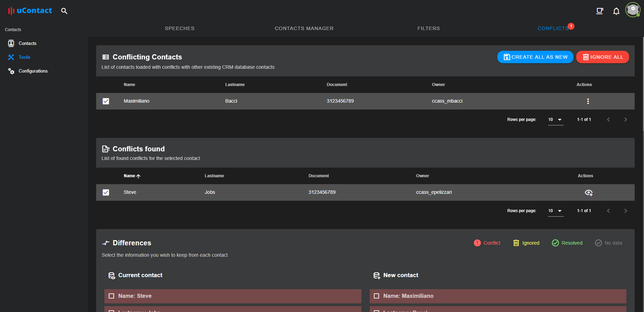Click the Tools wrench icon
The image size is (644, 312).
(11, 57)
